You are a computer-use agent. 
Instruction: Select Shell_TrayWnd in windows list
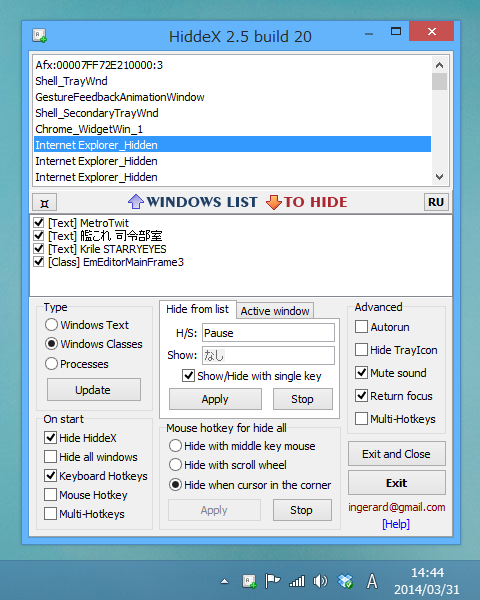pyautogui.click(x=232, y=81)
